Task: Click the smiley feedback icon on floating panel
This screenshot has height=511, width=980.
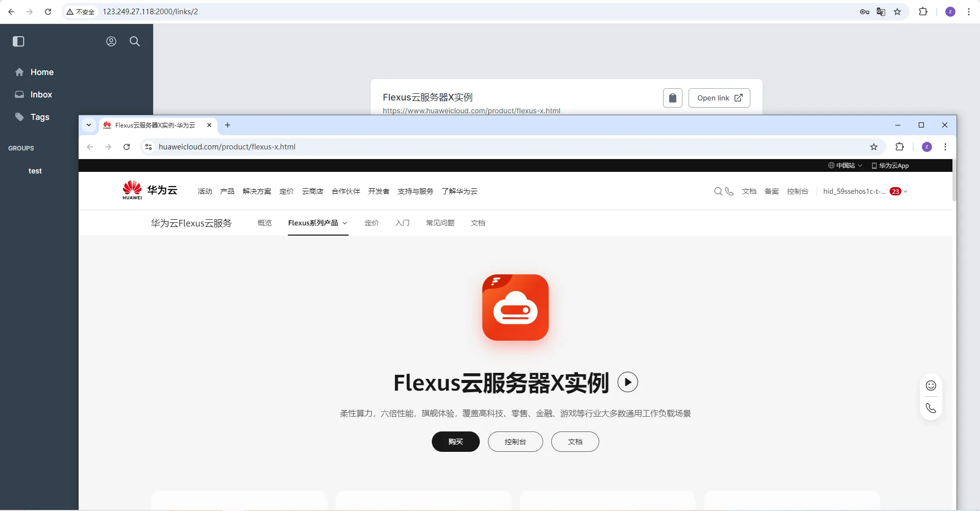Action: [931, 386]
